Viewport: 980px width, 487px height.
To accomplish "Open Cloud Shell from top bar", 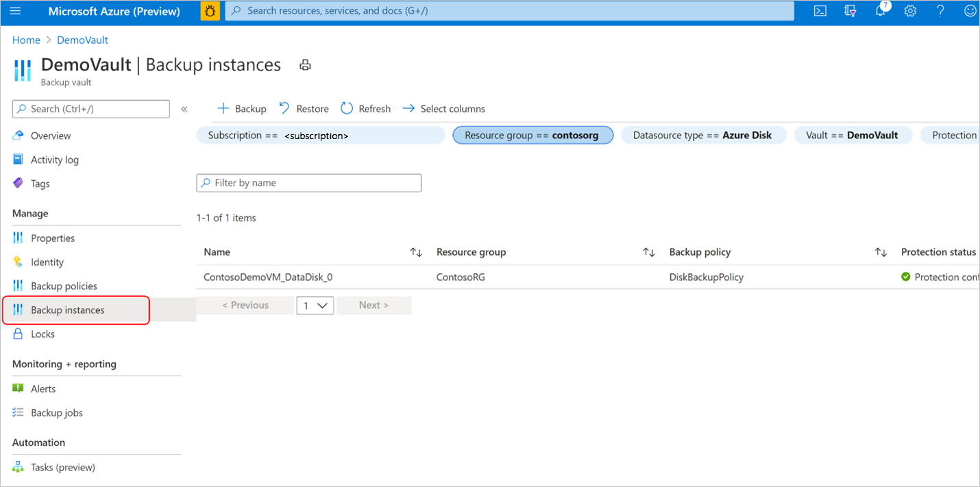I will [x=820, y=11].
